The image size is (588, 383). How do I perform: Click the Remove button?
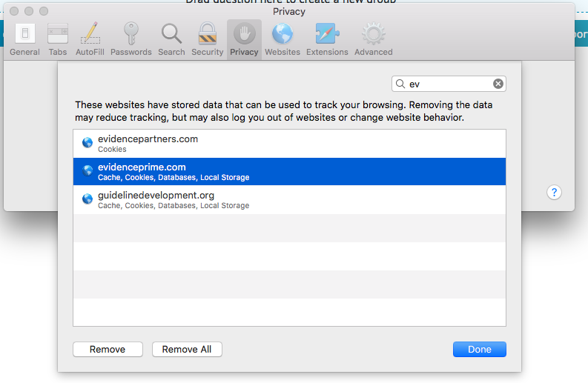pyautogui.click(x=108, y=349)
